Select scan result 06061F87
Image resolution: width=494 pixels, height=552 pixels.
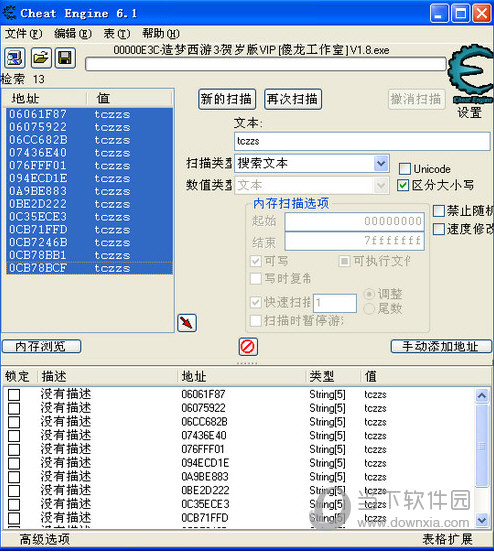pos(89,114)
